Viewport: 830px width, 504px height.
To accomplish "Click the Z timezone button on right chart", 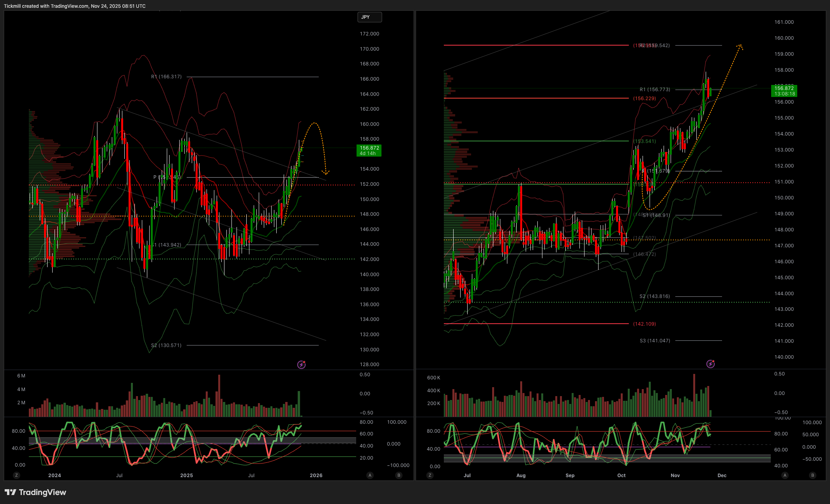I will click(430, 475).
